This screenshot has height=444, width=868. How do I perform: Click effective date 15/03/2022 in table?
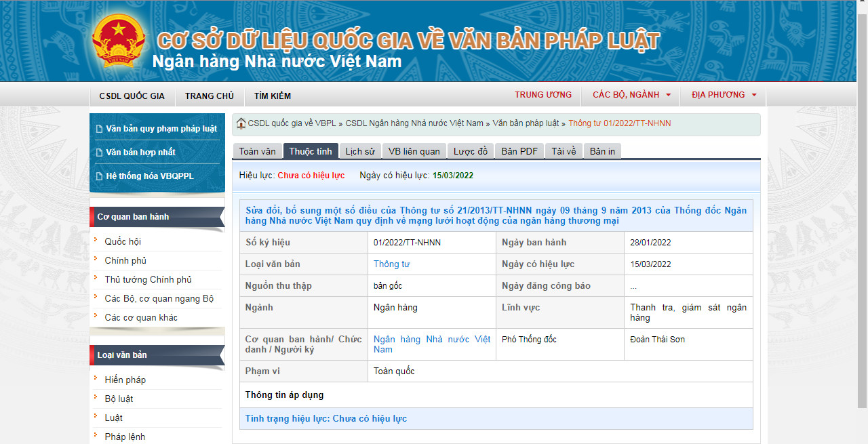650,264
